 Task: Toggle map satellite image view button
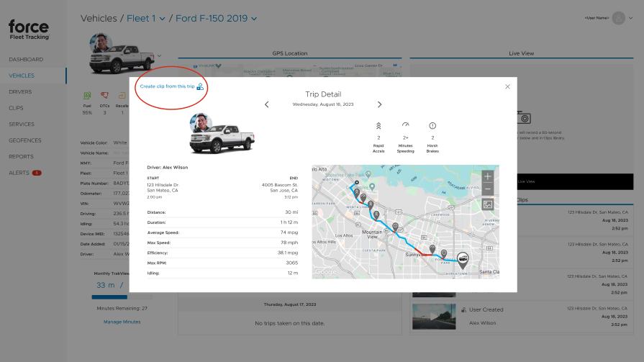488,204
